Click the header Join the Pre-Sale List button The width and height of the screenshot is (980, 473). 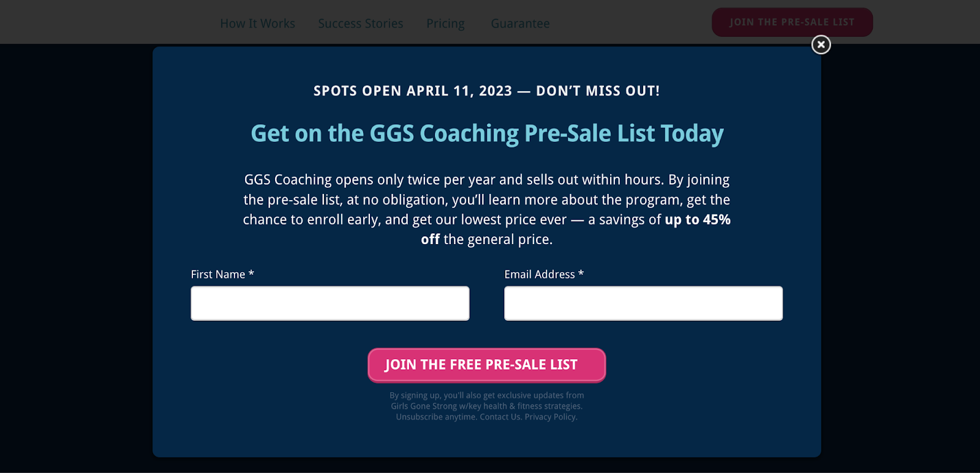point(792,22)
